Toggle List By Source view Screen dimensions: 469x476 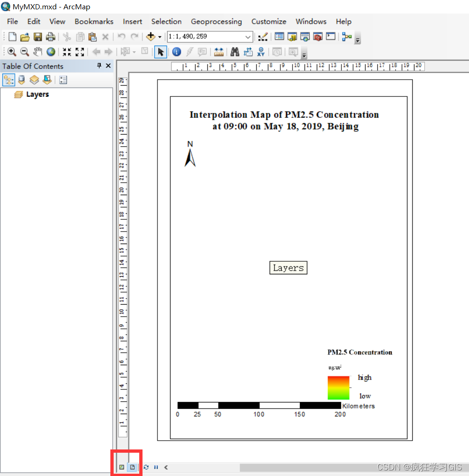(21, 80)
